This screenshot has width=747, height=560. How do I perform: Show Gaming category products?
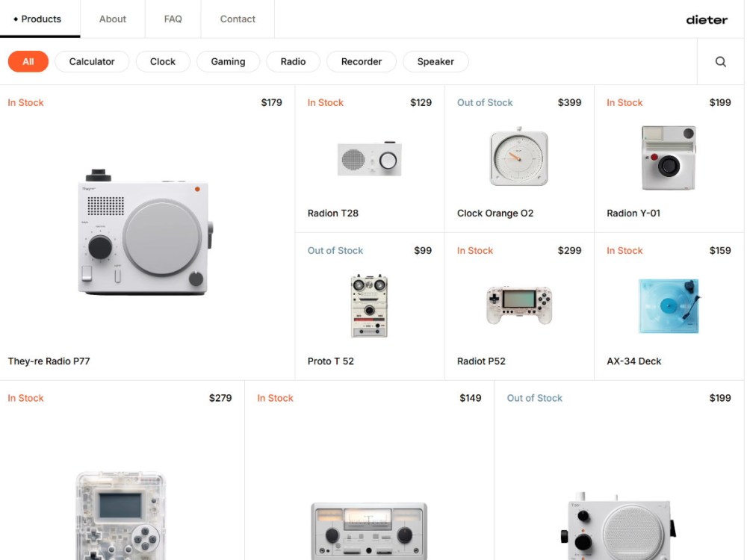pos(228,61)
